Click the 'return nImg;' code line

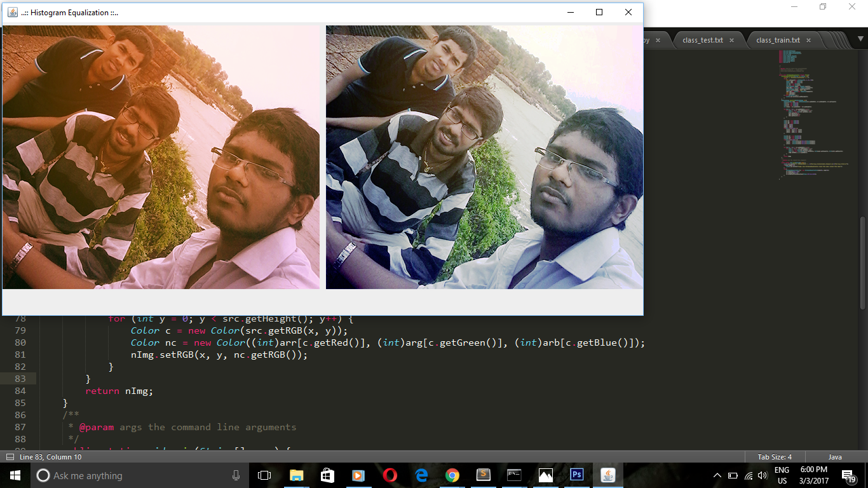point(119,391)
